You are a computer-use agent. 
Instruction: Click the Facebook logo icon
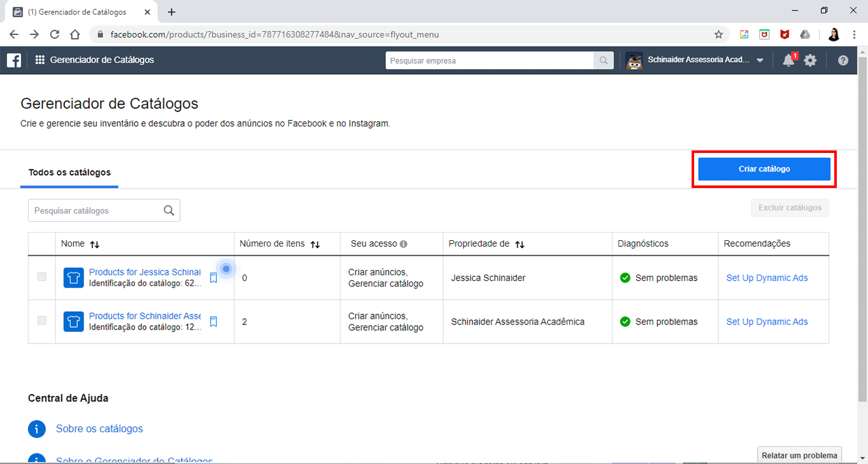[x=14, y=60]
